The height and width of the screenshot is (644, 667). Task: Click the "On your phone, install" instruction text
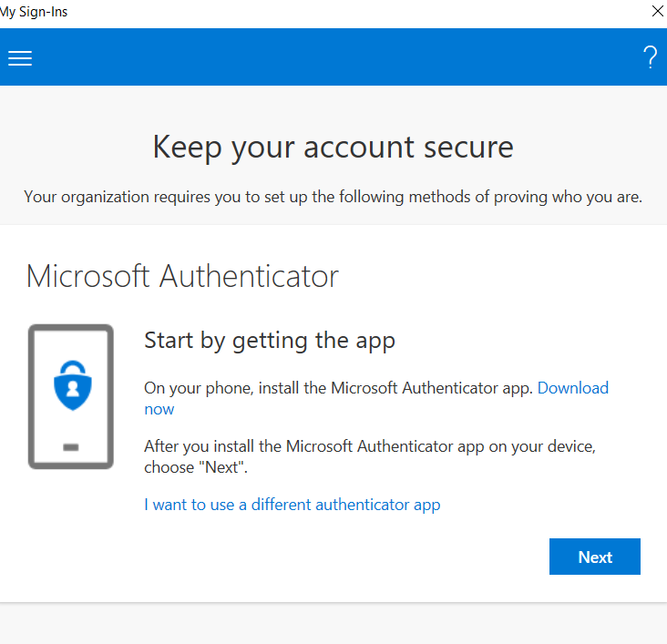[339, 388]
